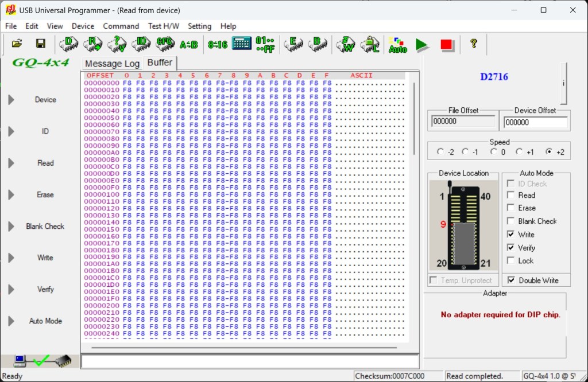Click the open file folder icon

coord(17,44)
